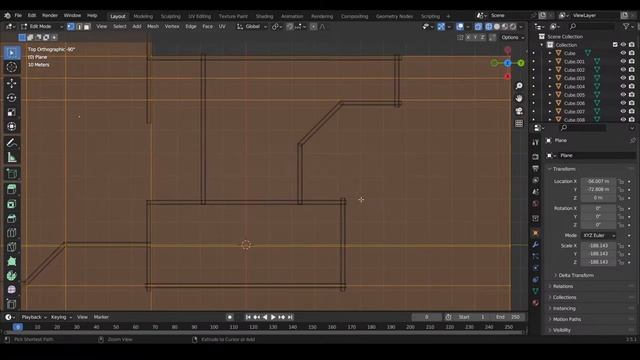Click the viewport zoom icon

coord(519,86)
